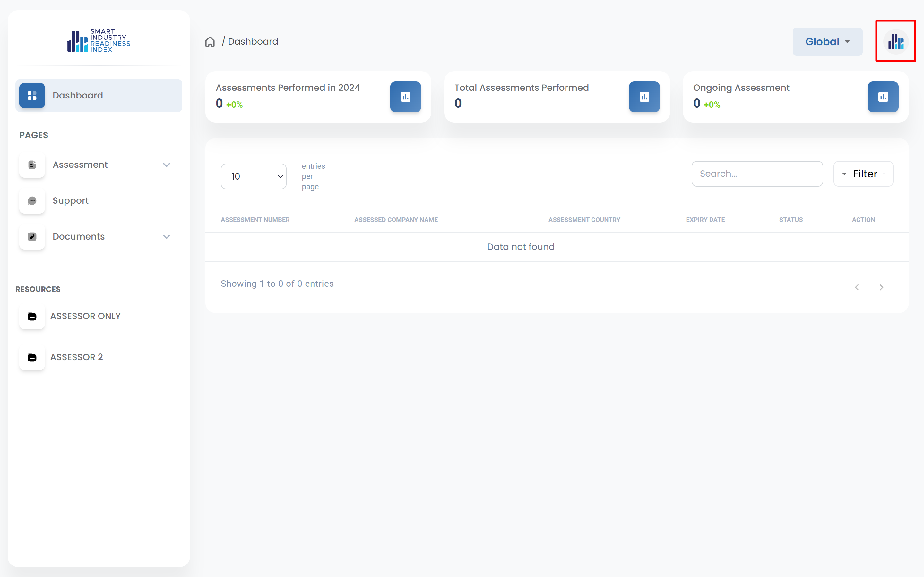924x577 pixels.
Task: Open the Filter dropdown
Action: (x=863, y=174)
